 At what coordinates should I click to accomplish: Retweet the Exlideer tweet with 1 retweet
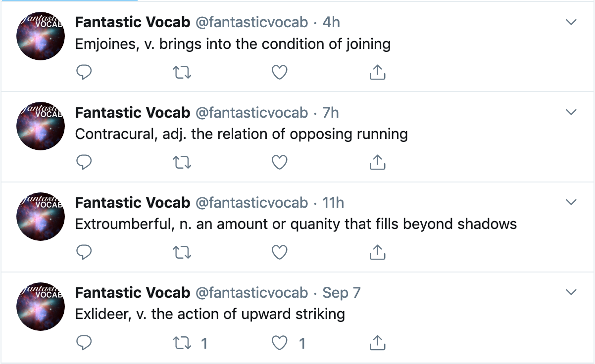[x=190, y=342]
